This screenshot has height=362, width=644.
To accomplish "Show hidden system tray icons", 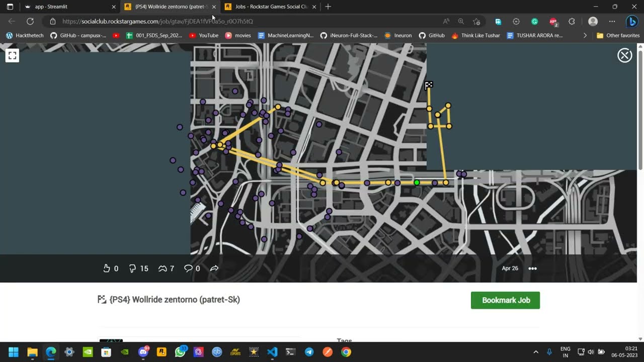I will tap(535, 352).
